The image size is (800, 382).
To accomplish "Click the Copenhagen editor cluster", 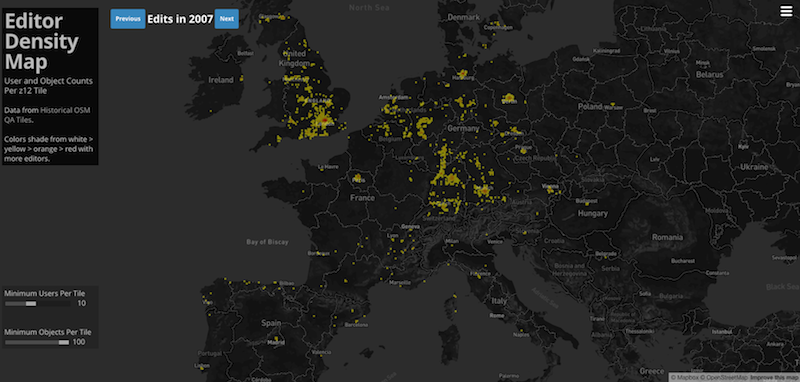I will (495, 24).
